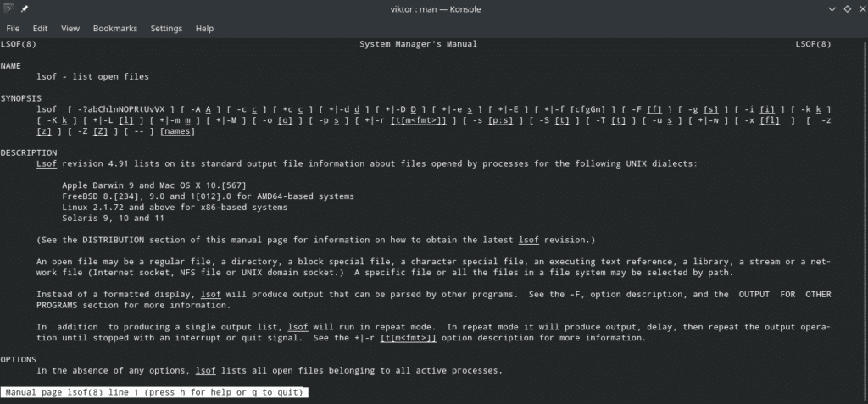Open the View menu
The width and height of the screenshot is (868, 404).
[x=69, y=28]
